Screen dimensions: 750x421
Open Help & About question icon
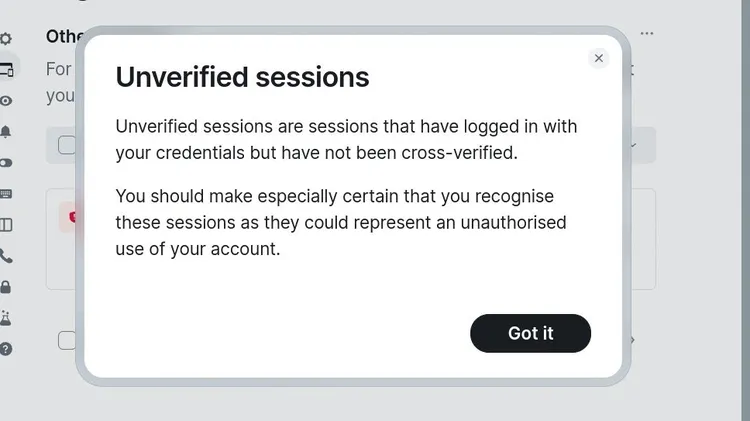tap(6, 349)
